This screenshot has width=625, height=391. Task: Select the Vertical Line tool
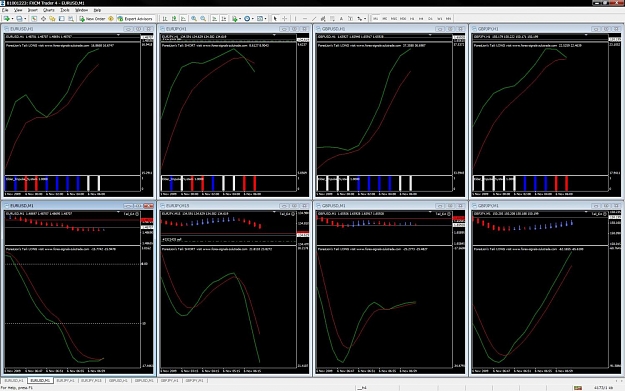point(295,18)
